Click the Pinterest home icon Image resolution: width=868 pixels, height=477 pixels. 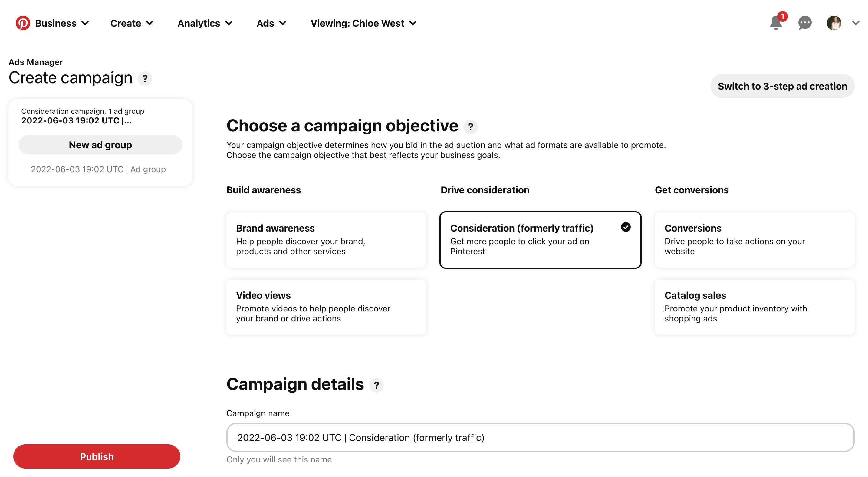coord(22,23)
